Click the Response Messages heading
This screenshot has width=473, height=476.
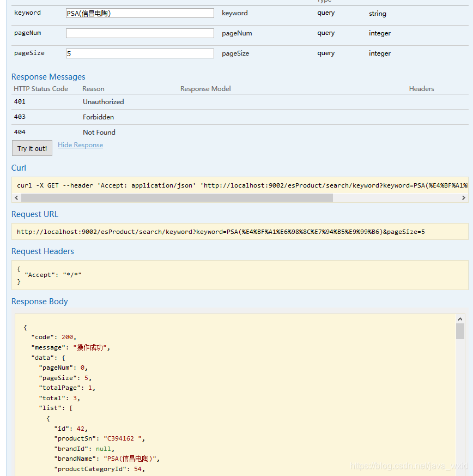[x=48, y=77]
